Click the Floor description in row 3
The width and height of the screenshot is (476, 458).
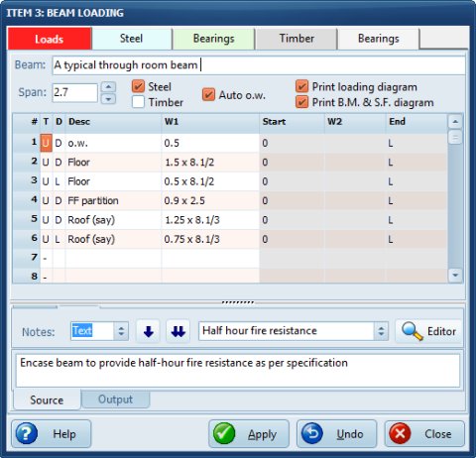(113, 181)
